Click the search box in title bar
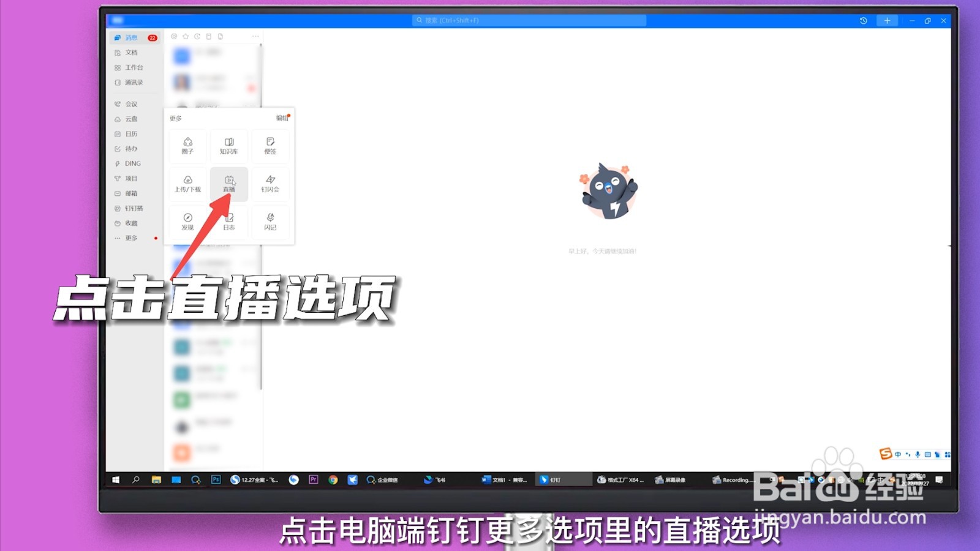 tap(529, 20)
